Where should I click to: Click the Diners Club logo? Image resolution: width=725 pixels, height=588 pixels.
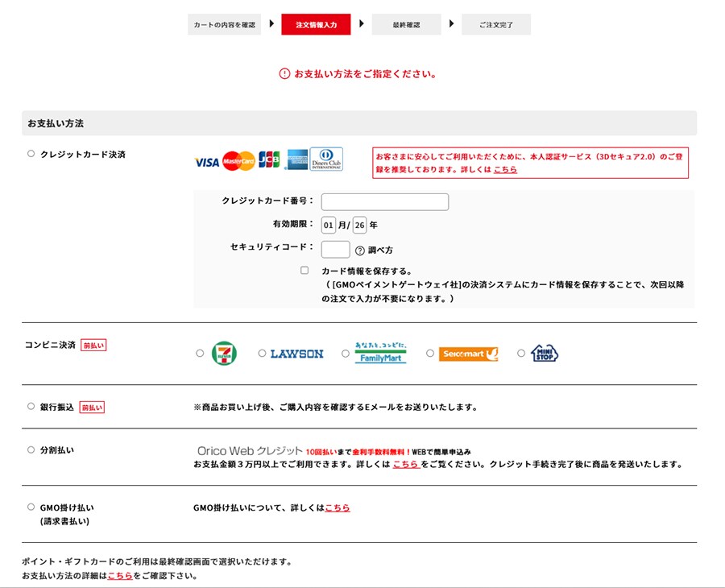click(326, 159)
